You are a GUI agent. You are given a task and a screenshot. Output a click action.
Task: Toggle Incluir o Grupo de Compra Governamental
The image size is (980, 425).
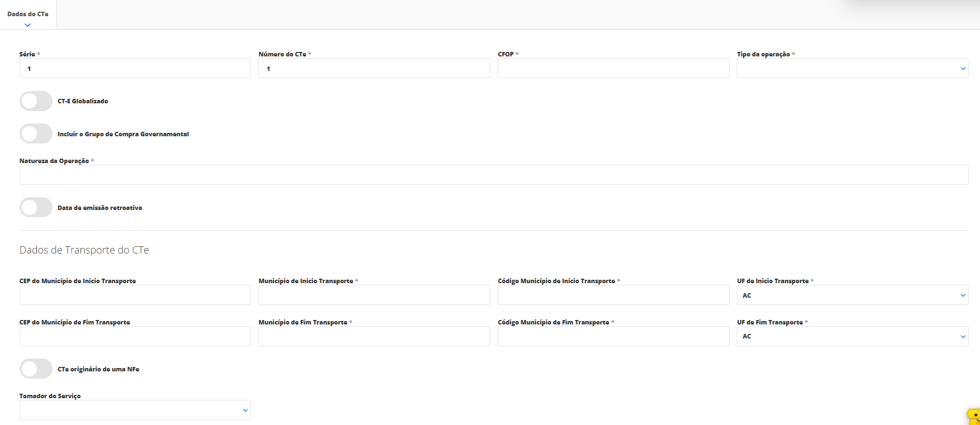[x=36, y=134]
